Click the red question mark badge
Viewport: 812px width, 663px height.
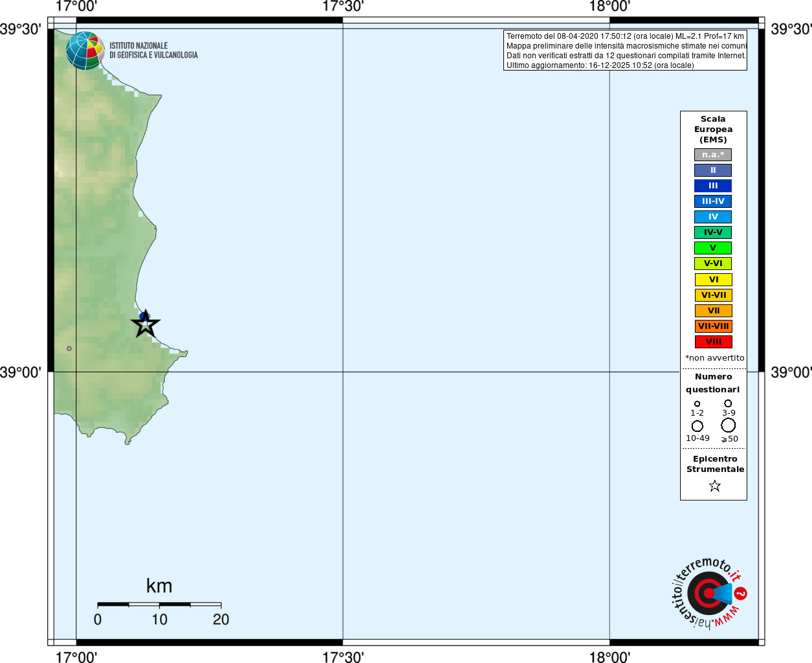pos(741,593)
